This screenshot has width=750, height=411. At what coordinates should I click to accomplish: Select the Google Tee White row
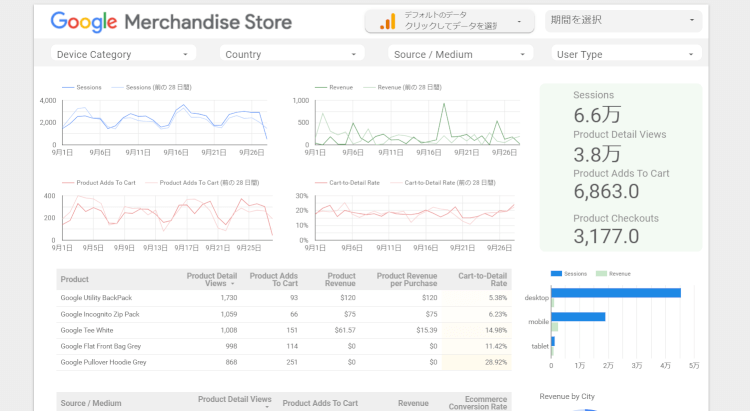click(284, 330)
